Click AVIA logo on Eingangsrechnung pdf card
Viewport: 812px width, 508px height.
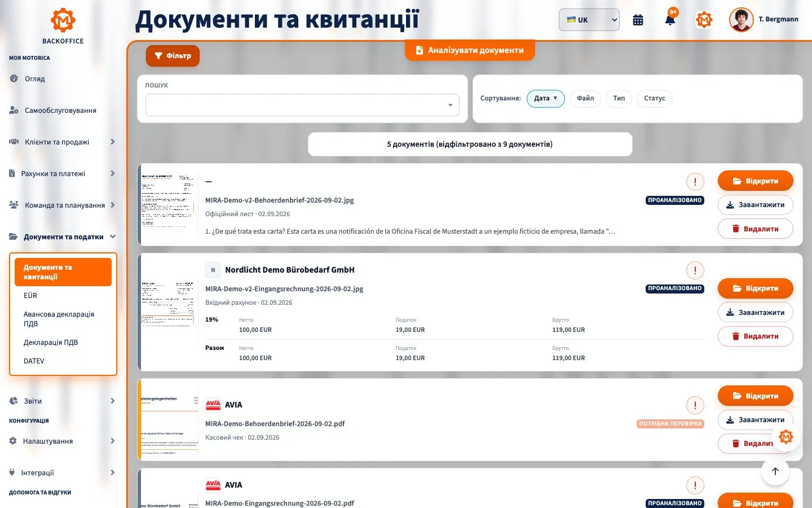(x=213, y=485)
